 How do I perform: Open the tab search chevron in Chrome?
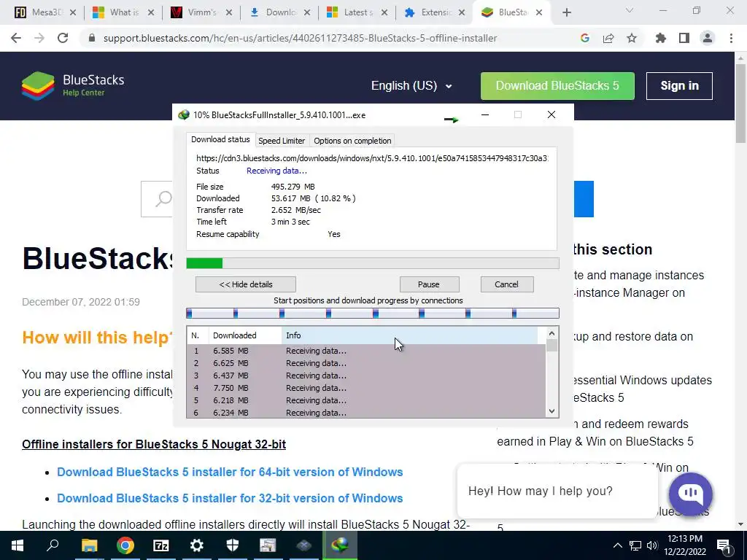coord(630,10)
